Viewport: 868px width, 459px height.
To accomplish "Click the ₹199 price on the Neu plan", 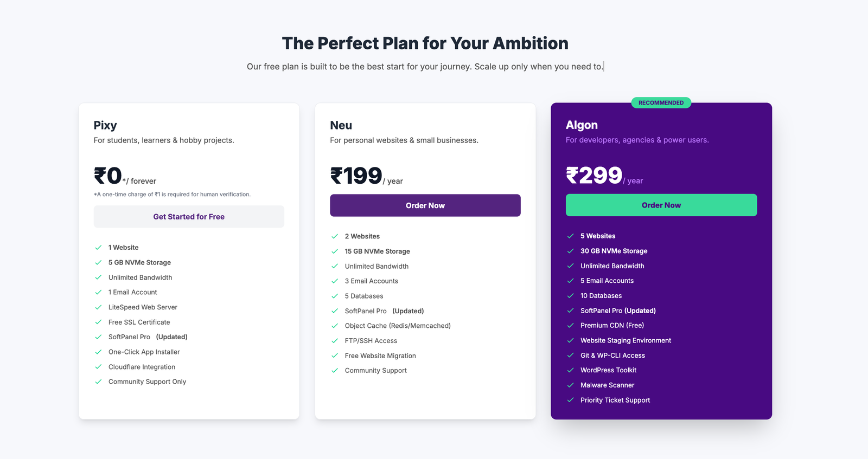I will (x=356, y=176).
